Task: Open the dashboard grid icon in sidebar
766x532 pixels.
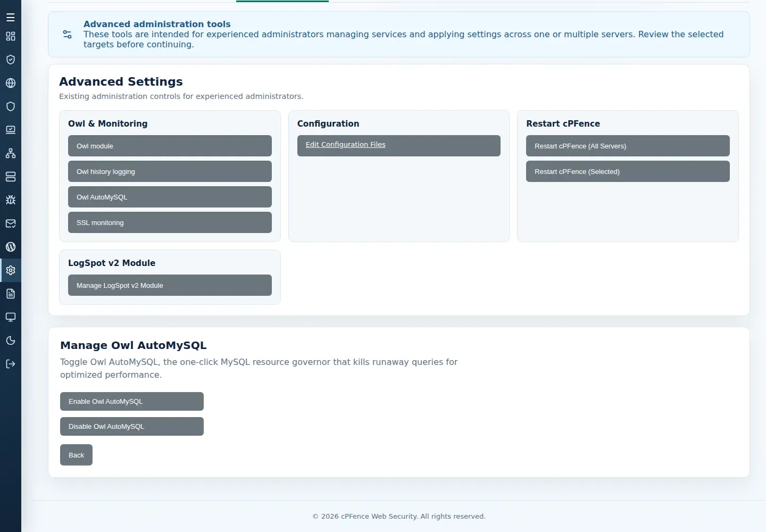Action: click(11, 36)
